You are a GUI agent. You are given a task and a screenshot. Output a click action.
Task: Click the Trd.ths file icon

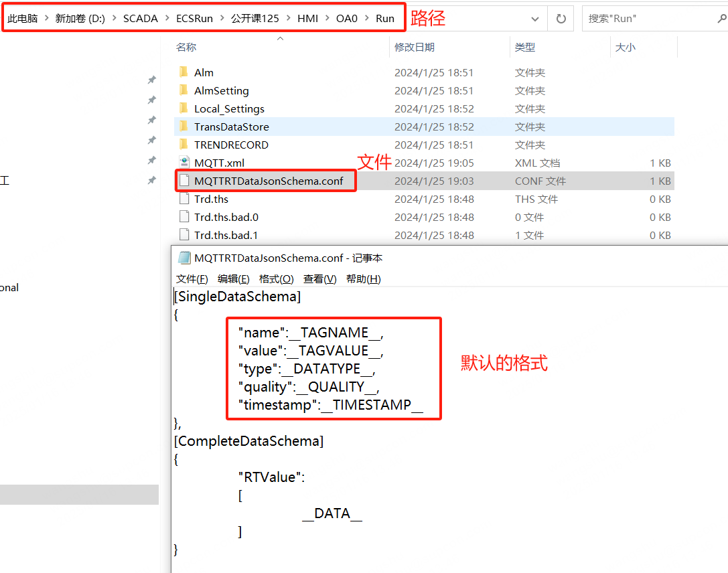(x=184, y=199)
